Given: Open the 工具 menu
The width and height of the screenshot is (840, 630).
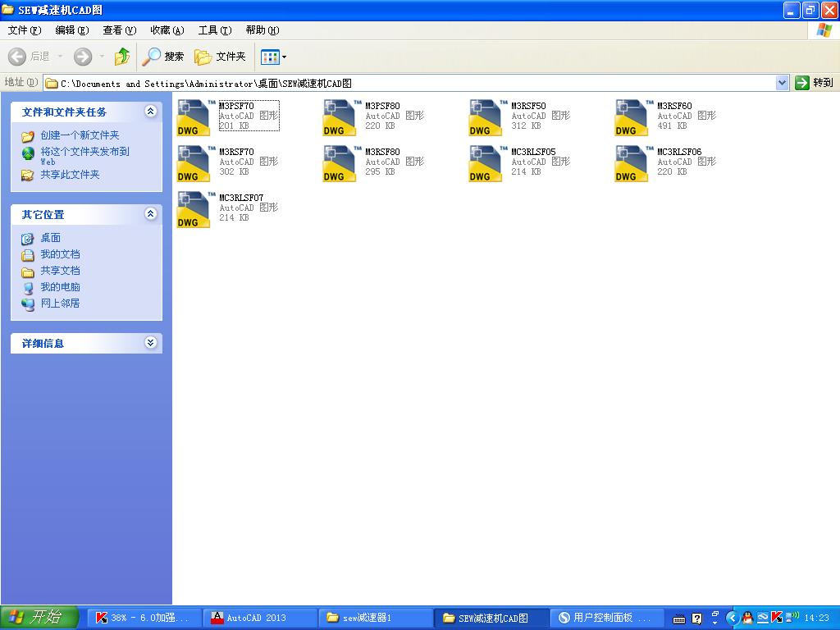Looking at the screenshot, I should pyautogui.click(x=213, y=30).
